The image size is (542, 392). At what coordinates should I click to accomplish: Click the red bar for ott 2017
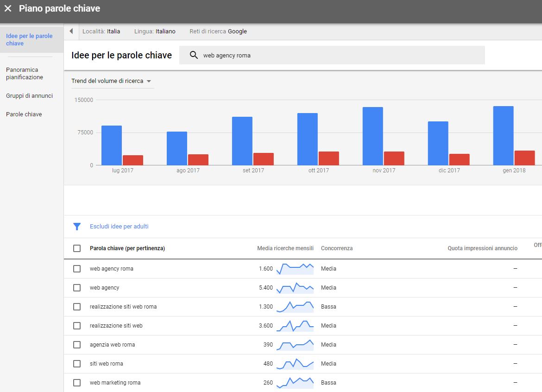329,158
